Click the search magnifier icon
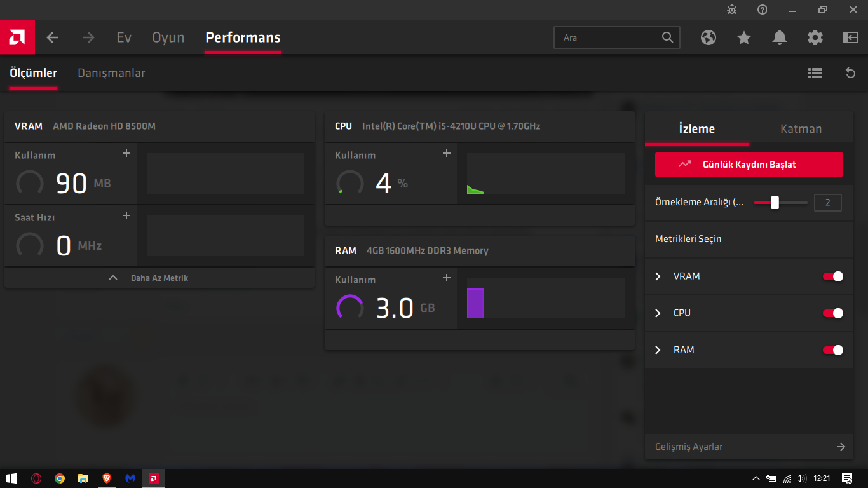868x488 pixels. [667, 37]
